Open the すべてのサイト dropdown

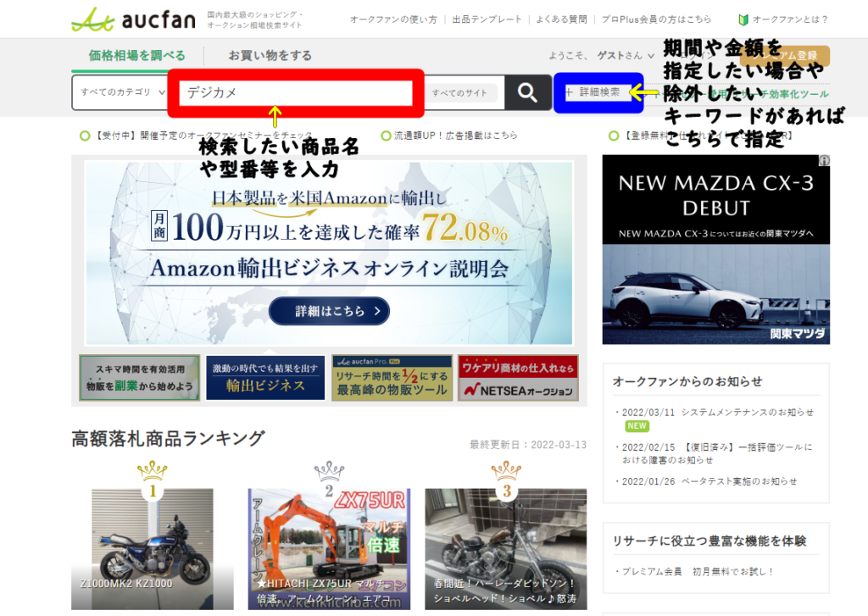tap(459, 93)
